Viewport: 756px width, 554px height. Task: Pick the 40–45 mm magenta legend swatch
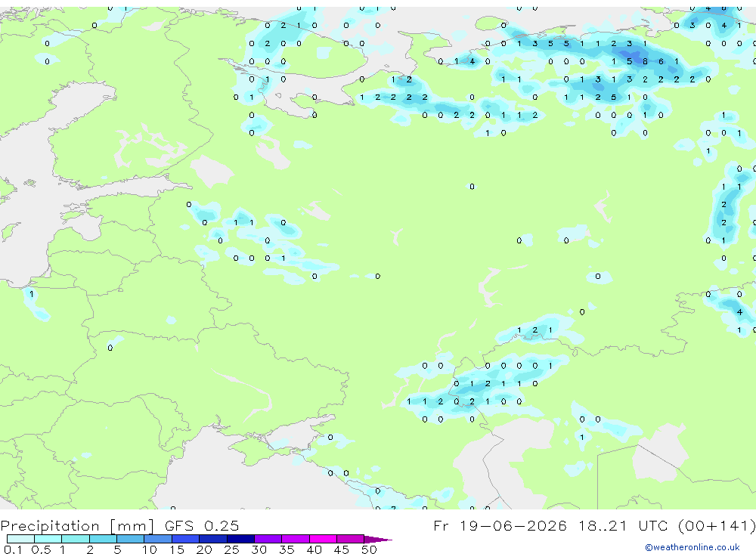[323, 539]
